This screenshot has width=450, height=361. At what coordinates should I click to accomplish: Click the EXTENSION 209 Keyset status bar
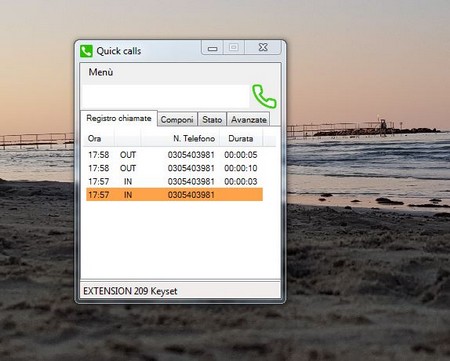180,291
